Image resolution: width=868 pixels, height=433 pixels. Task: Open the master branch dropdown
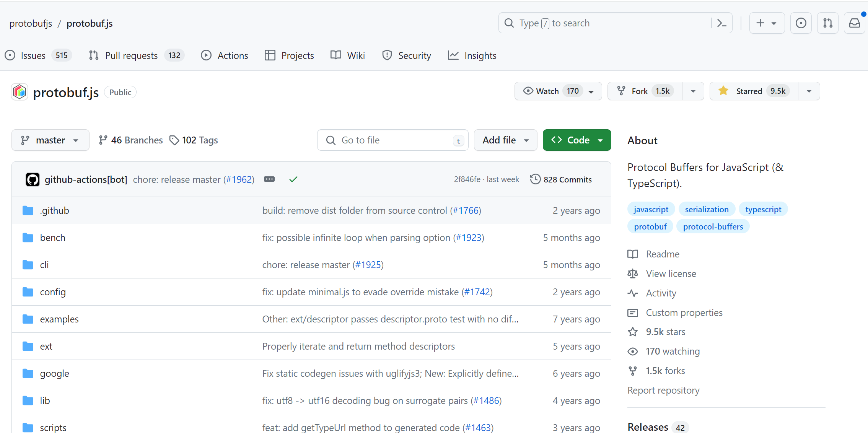(50, 140)
